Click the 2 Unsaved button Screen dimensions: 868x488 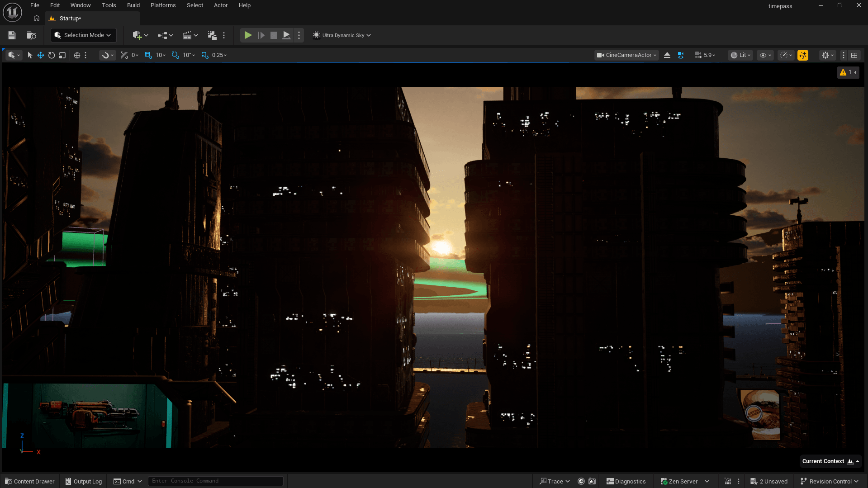coord(769,481)
